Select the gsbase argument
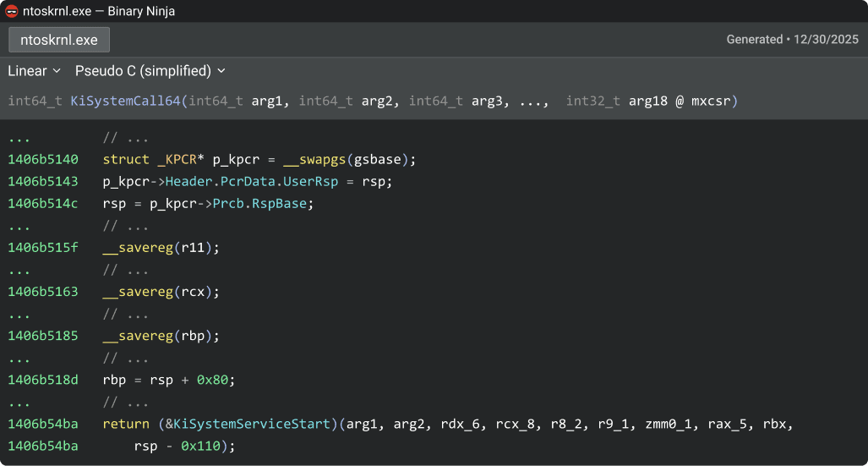Viewport: 868px width, 466px height. [381, 160]
